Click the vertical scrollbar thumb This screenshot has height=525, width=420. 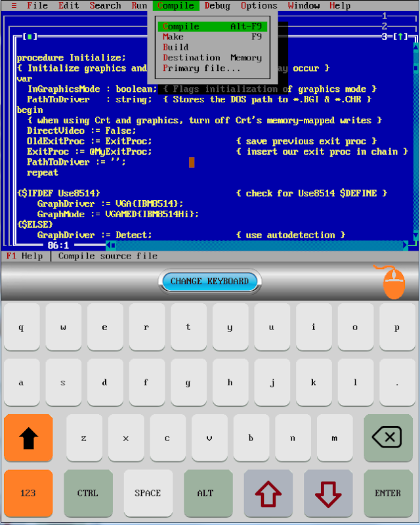click(x=415, y=68)
